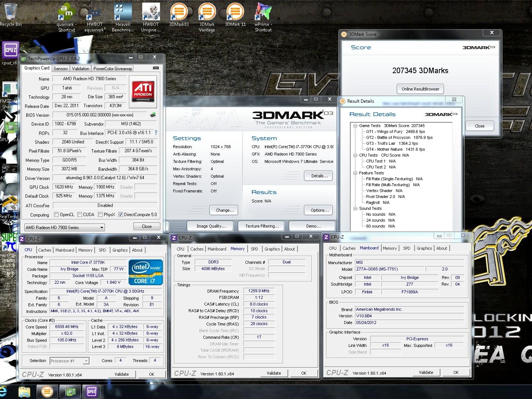Click the Bus Interface question mark icon
The image size is (532, 399).
156,133
